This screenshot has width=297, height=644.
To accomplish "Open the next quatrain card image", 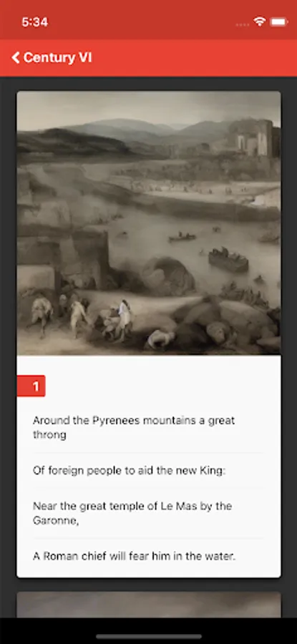I will 149,605.
